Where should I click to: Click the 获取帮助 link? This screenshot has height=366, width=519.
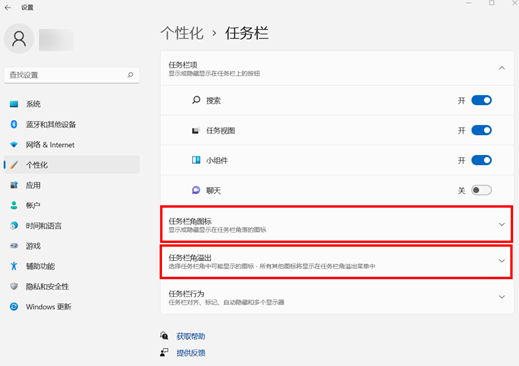pyautogui.click(x=191, y=336)
